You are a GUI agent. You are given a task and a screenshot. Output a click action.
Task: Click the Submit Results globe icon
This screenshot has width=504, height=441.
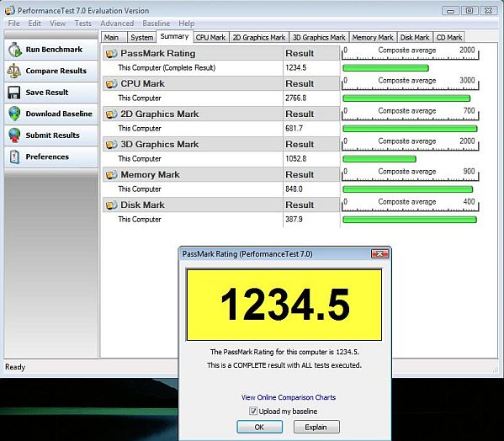pos(14,135)
